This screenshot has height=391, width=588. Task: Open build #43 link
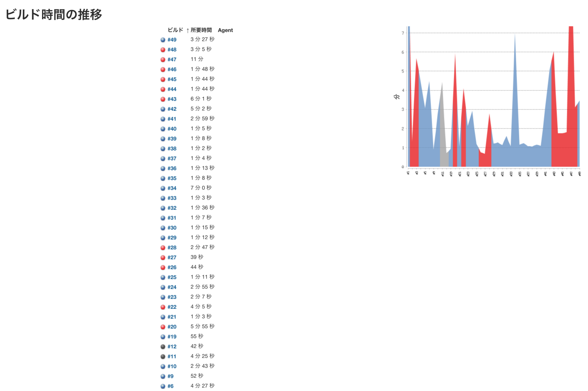[172, 99]
